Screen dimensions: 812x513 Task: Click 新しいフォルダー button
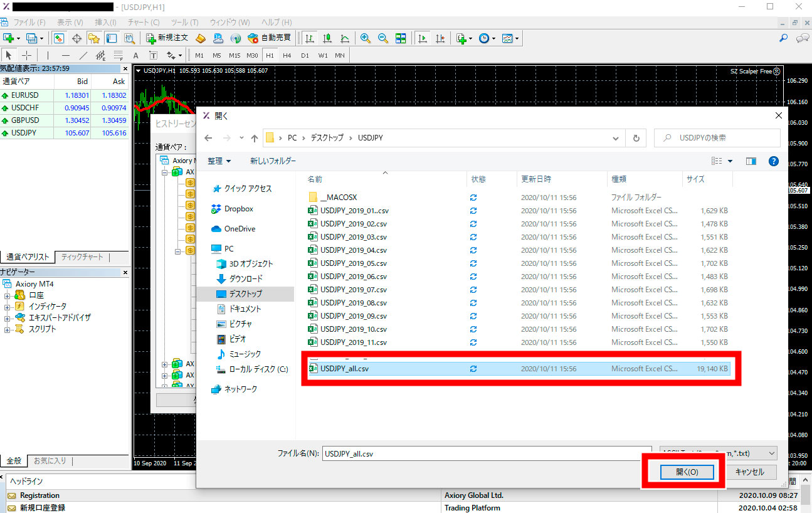(273, 161)
